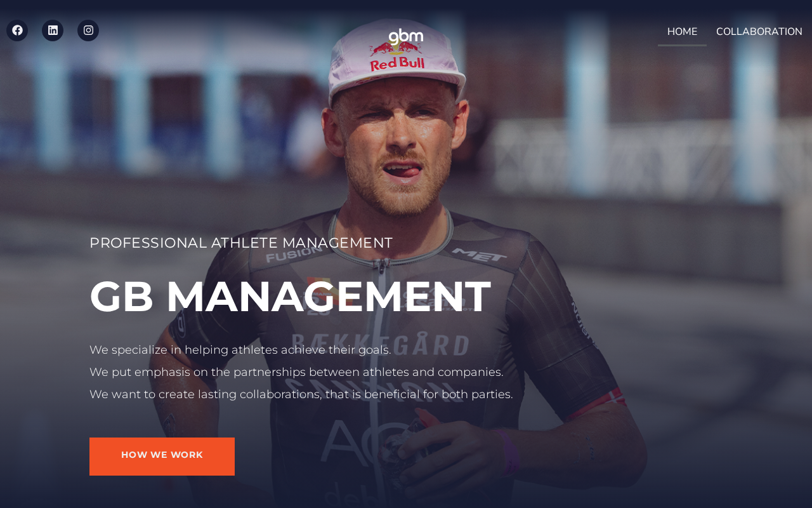Click the gbm logo at top center
The image size is (812, 508).
pyautogui.click(x=406, y=37)
